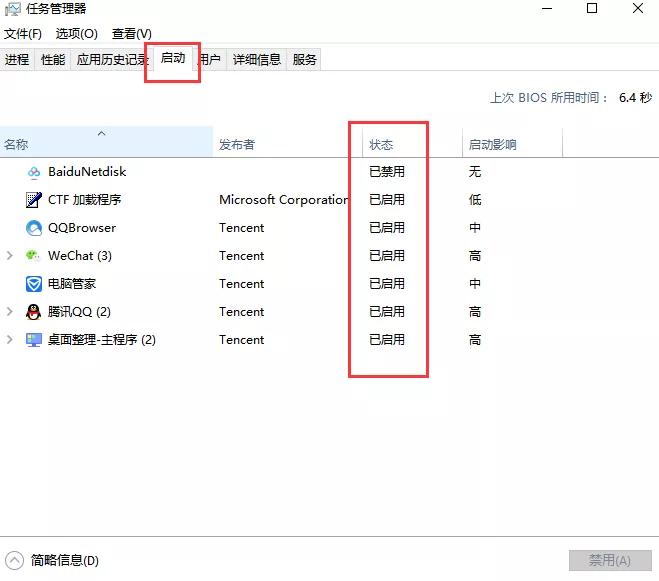Click the 电脑管家 shield icon
Screen dimensions: 659x581
point(34,284)
